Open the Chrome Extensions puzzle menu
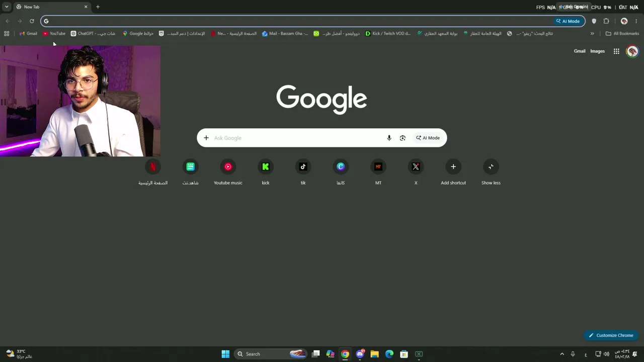The height and width of the screenshot is (362, 644). coord(606,21)
